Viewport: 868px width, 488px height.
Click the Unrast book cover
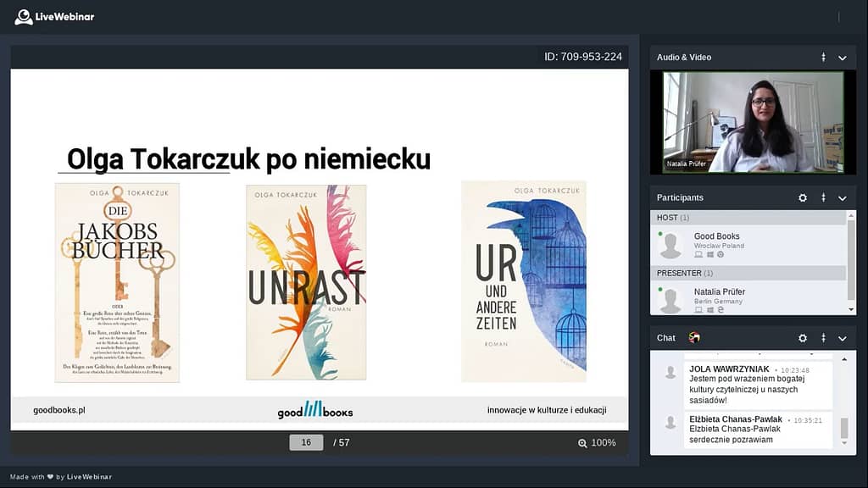coord(306,282)
